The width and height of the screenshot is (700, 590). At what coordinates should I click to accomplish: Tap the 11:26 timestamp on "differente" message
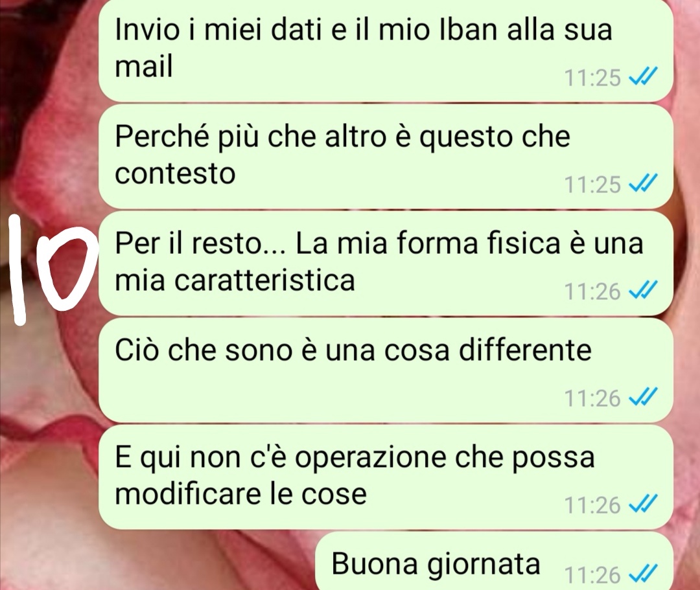point(592,398)
